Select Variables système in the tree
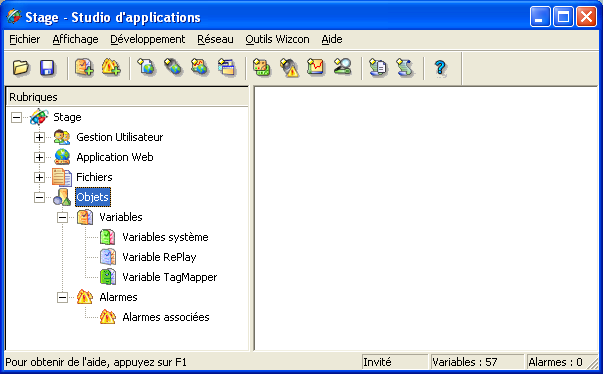The height and width of the screenshot is (374, 603). coord(165,237)
